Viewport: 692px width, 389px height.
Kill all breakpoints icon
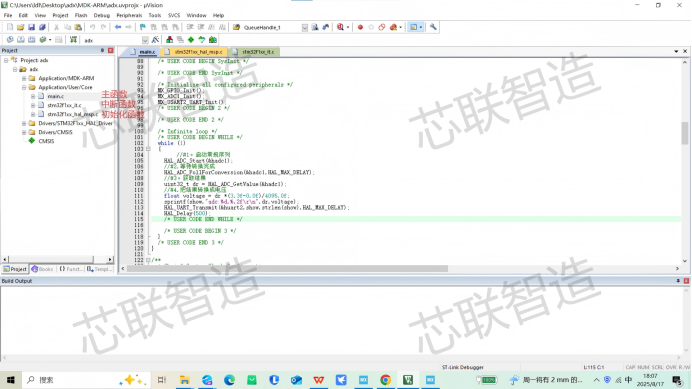point(392,27)
